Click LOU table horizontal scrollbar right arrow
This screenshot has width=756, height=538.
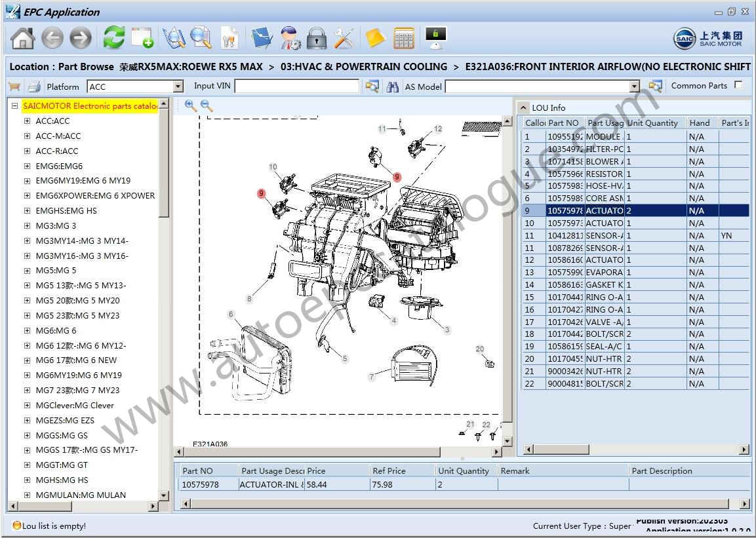click(744, 450)
